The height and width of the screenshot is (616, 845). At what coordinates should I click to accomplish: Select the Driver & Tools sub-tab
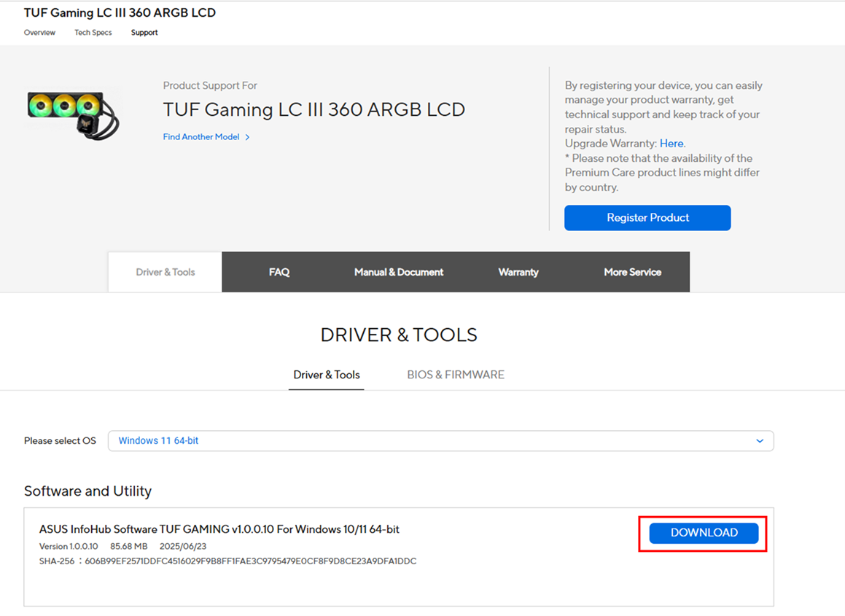click(327, 375)
